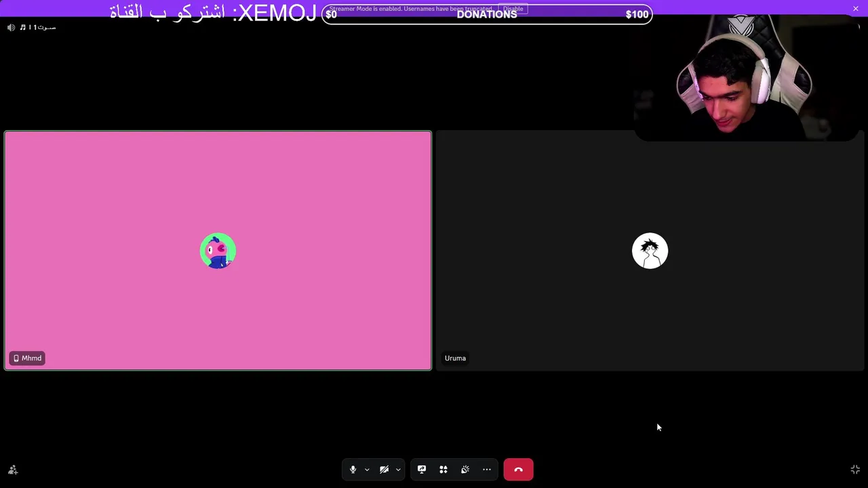The width and height of the screenshot is (868, 488).
Task: Disconnect from the call
Action: pyautogui.click(x=519, y=470)
